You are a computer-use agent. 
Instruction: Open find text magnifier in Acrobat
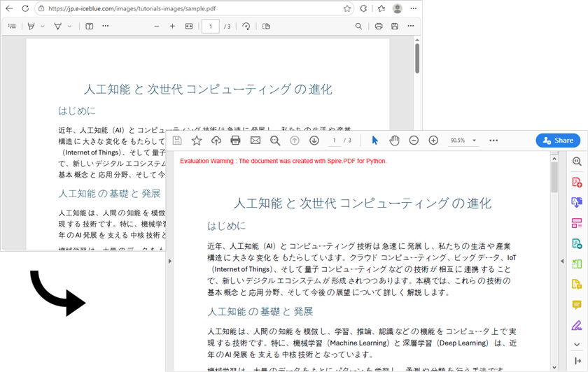[275, 141]
